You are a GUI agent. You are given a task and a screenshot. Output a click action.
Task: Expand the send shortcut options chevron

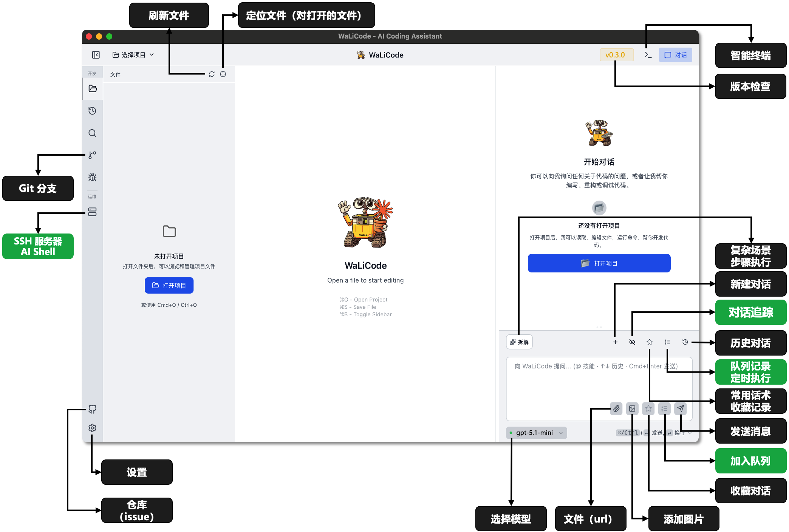pos(690,433)
